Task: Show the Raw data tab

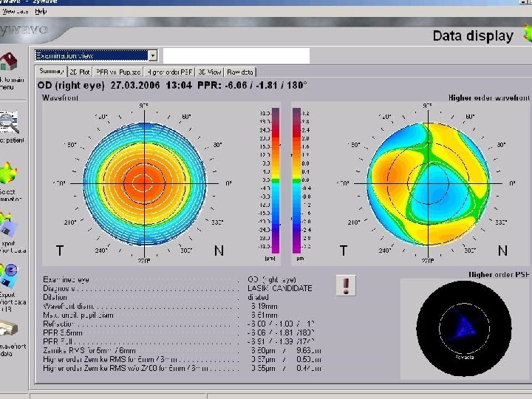Action: tap(241, 72)
